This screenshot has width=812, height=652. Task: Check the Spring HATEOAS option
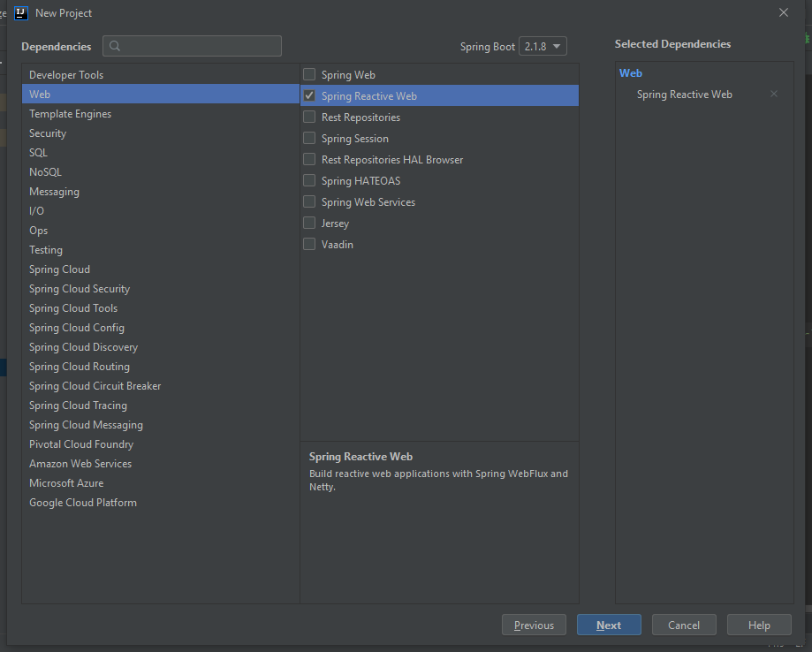click(x=309, y=181)
